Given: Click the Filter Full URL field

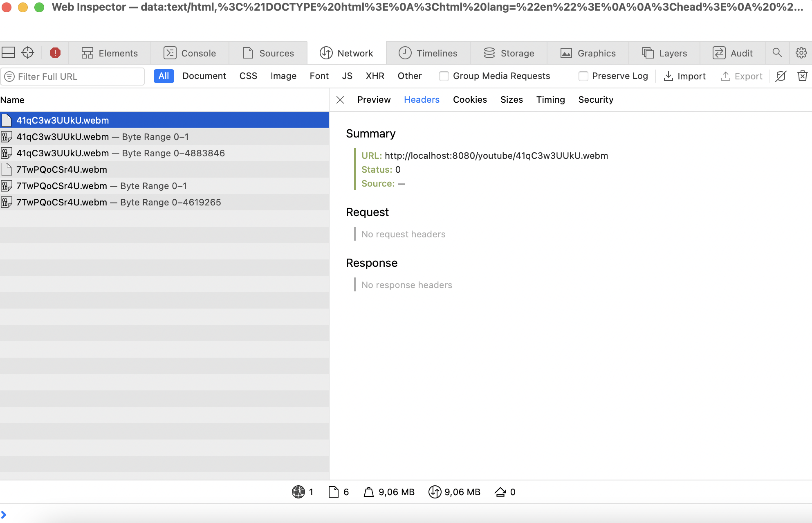Looking at the screenshot, I should coord(73,76).
